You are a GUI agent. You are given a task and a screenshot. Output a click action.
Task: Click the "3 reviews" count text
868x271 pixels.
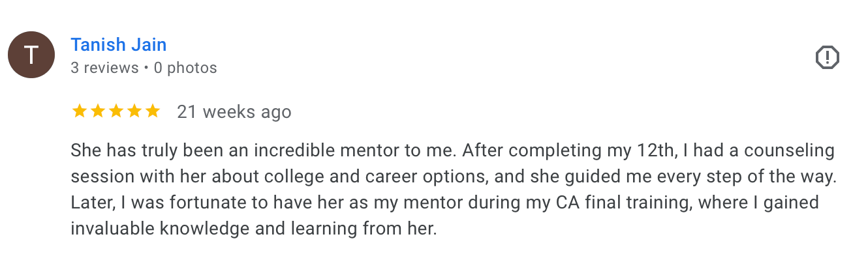[104, 68]
